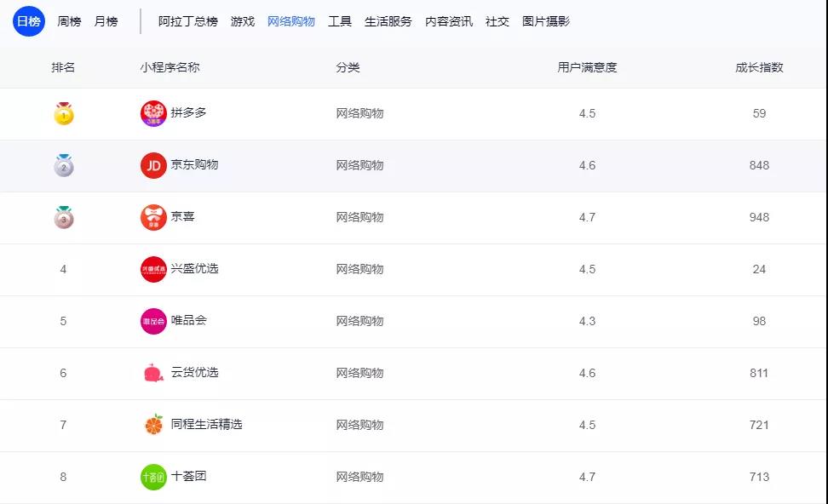This screenshot has width=828, height=504.
Task: Click the 成长指数 column header
Action: 759,67
